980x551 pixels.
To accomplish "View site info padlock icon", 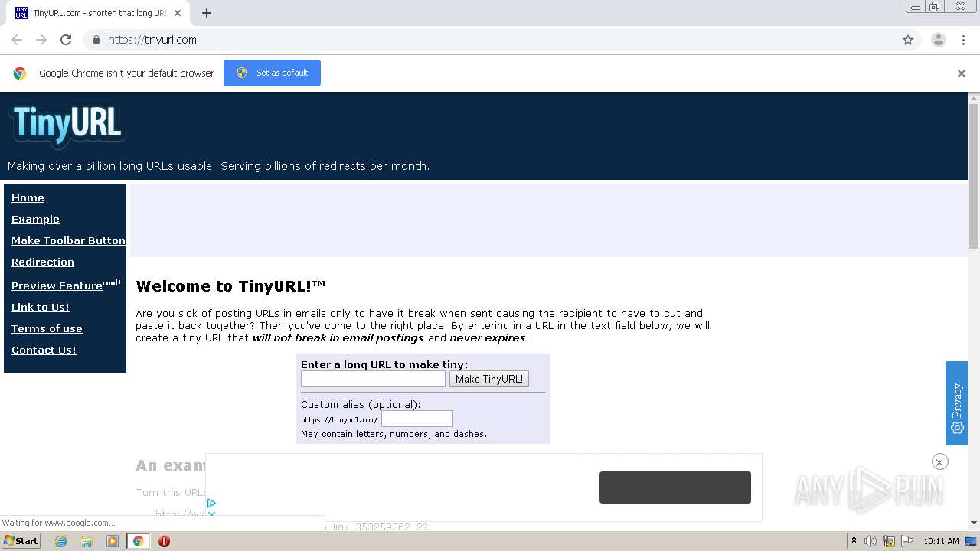I will pos(96,40).
